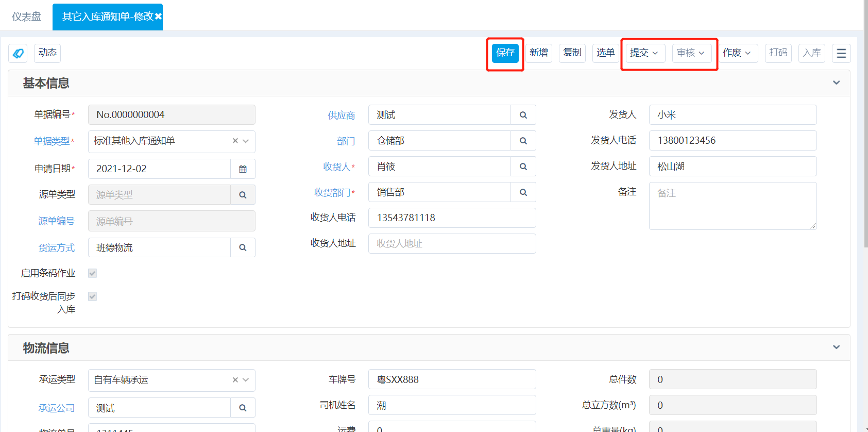Viewport: 868px width, 432px height.
Task: Click the 收货人电话 input field
Action: click(452, 218)
